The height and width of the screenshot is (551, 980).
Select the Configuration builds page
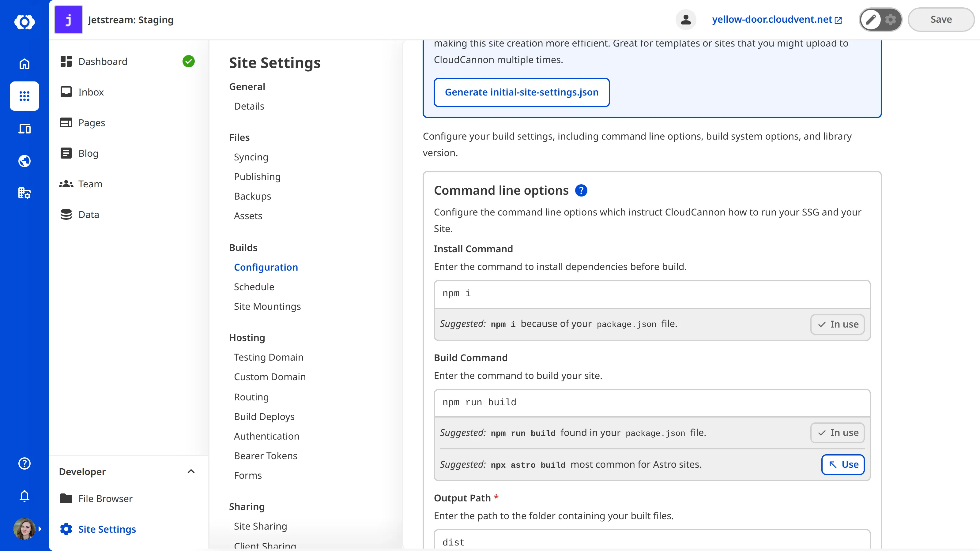266,267
